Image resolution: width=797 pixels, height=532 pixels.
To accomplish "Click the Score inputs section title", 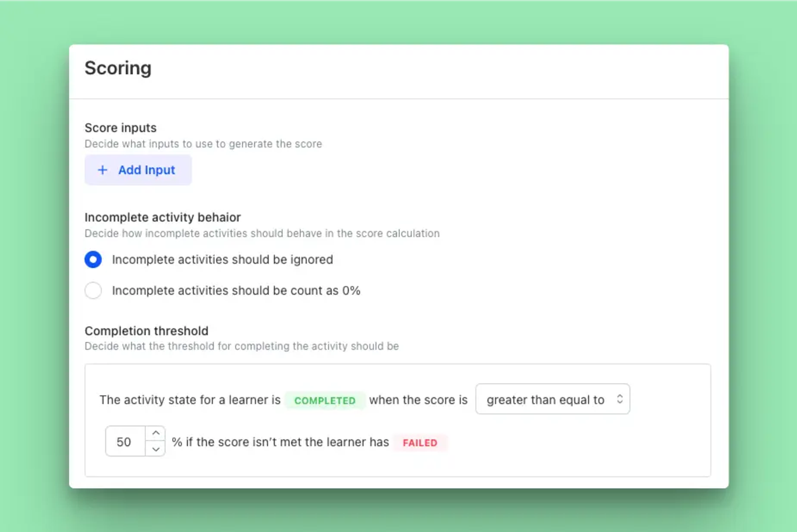I will (x=121, y=128).
